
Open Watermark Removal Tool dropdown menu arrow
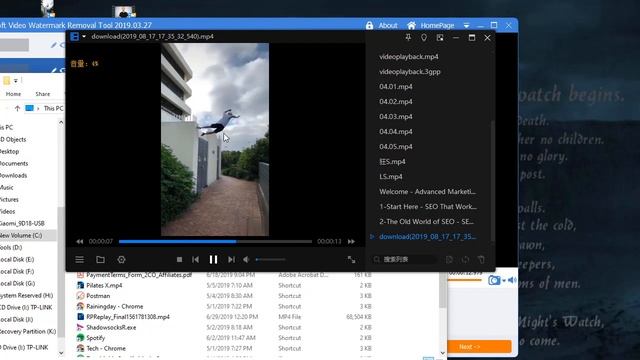(x=466, y=25)
